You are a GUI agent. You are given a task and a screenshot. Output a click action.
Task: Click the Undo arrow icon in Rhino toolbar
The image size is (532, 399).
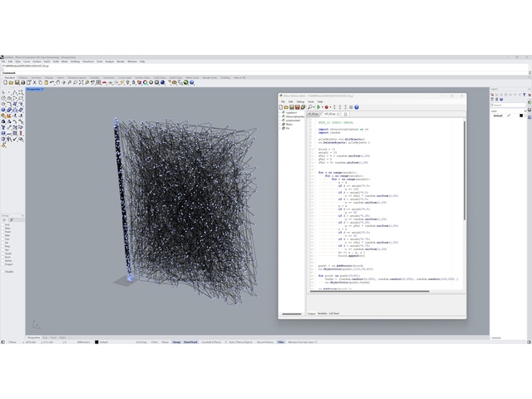(x=52, y=82)
